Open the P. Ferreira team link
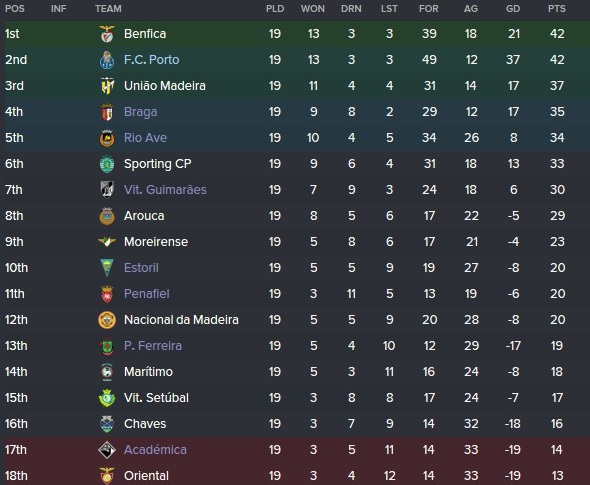590x485 pixels. click(x=153, y=345)
